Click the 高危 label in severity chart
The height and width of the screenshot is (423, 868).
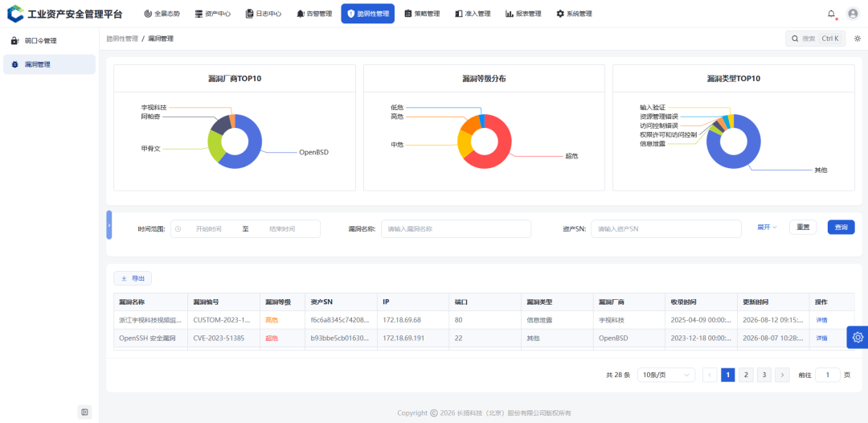click(x=397, y=117)
